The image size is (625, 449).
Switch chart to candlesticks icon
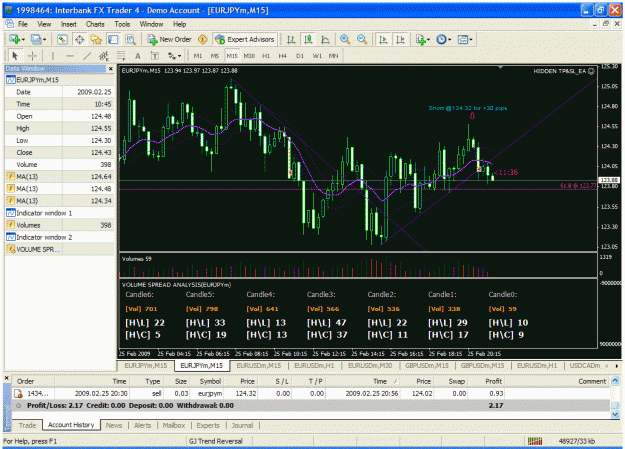pos(308,39)
